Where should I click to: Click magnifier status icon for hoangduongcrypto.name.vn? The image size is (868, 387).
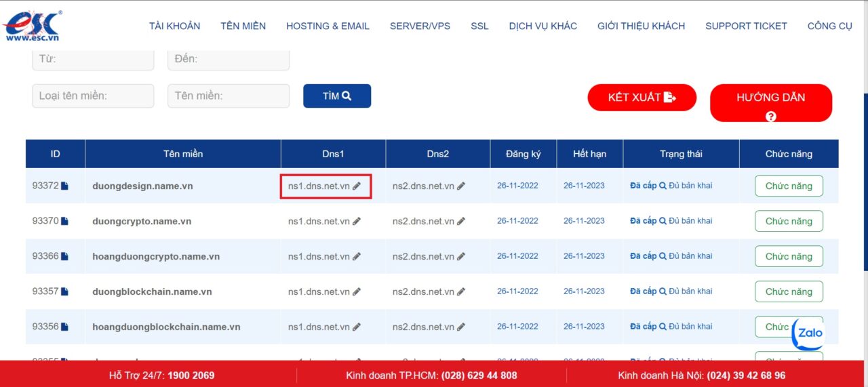[x=663, y=256]
